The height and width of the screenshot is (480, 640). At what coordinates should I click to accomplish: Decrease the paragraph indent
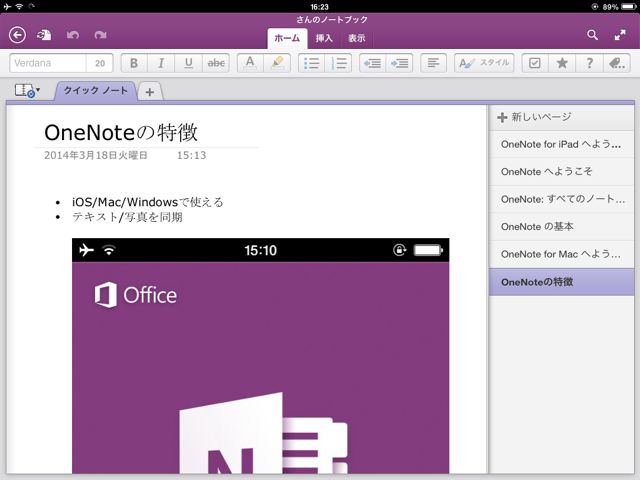[x=372, y=63]
